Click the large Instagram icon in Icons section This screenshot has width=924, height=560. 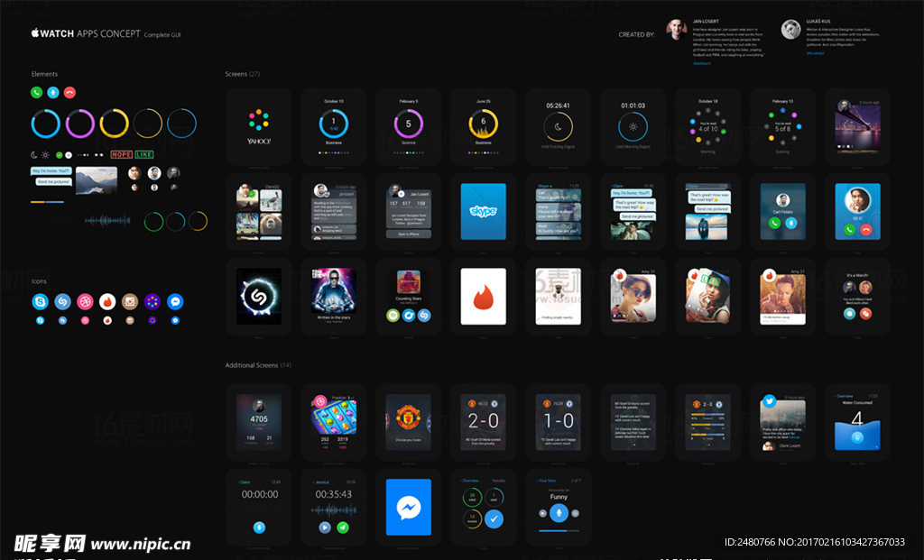click(130, 302)
